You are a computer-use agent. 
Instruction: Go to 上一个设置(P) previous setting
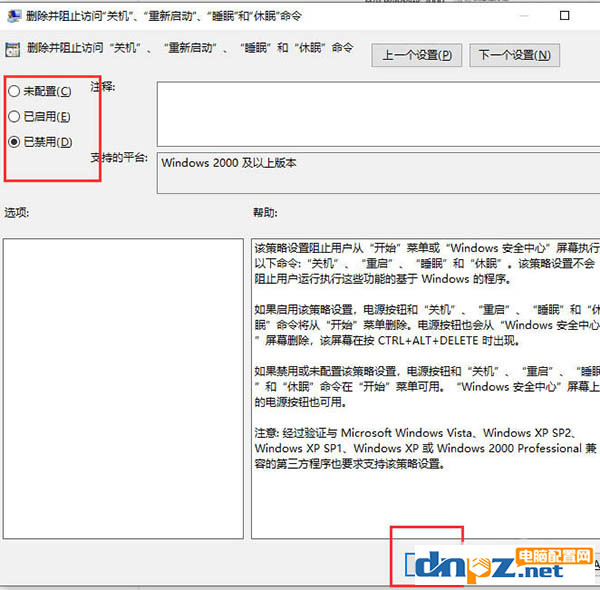click(417, 55)
